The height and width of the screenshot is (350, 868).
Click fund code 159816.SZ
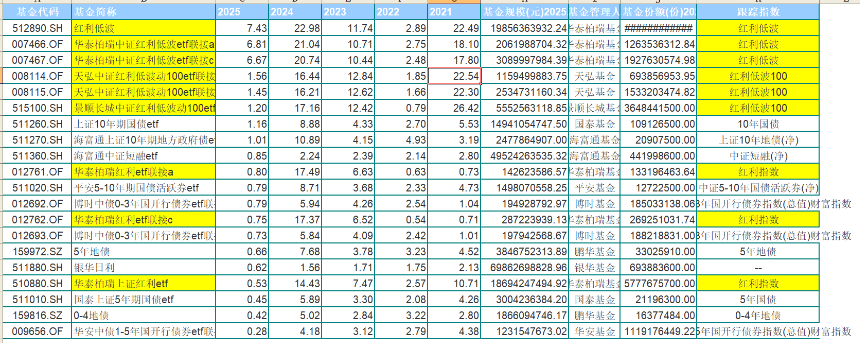[x=37, y=316]
